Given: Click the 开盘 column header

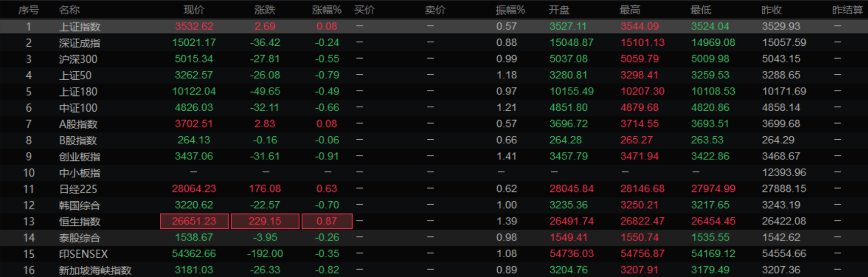Looking at the screenshot, I should pyautogui.click(x=559, y=10).
